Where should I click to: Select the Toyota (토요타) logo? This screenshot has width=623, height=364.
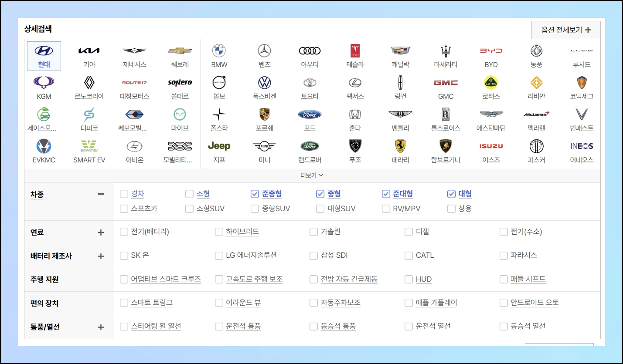pyautogui.click(x=310, y=82)
